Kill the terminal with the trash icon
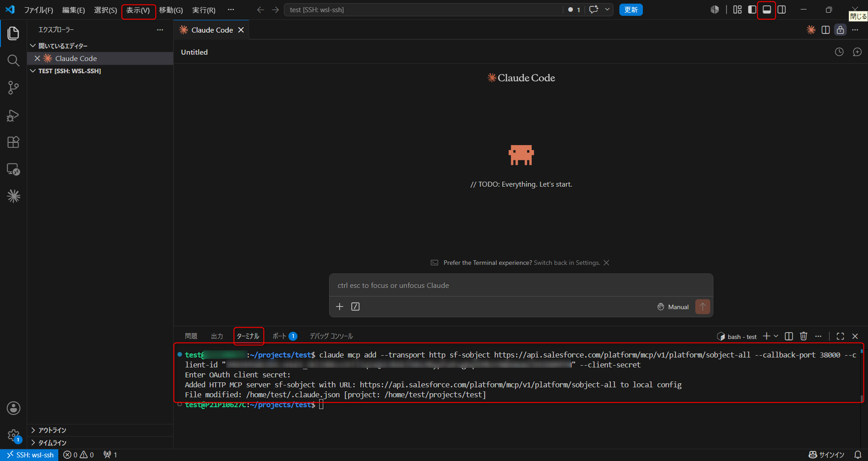Viewport: 868px width, 461px height. click(803, 336)
